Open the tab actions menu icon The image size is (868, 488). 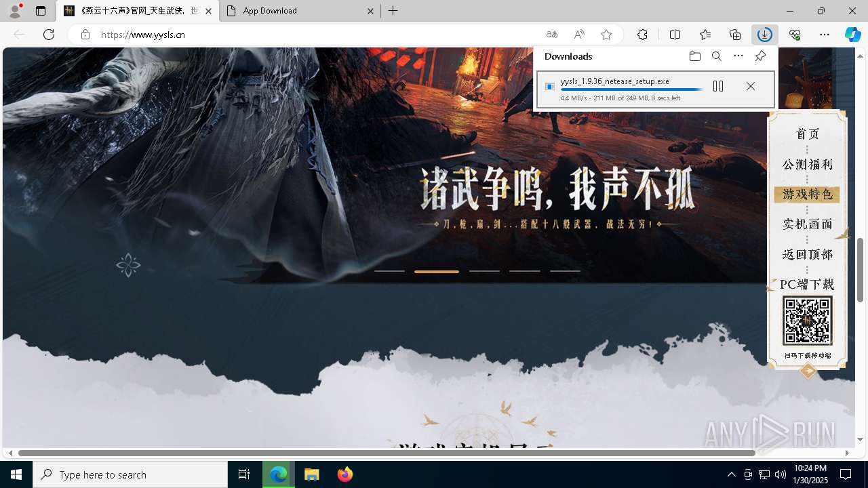41,11
